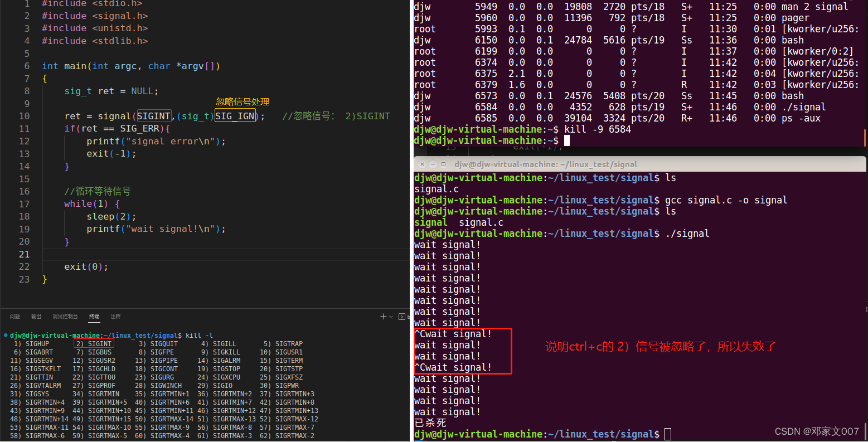The image size is (868, 442).
Task: Click the 'sig_t ret = NULL;' statement
Action: point(111,91)
